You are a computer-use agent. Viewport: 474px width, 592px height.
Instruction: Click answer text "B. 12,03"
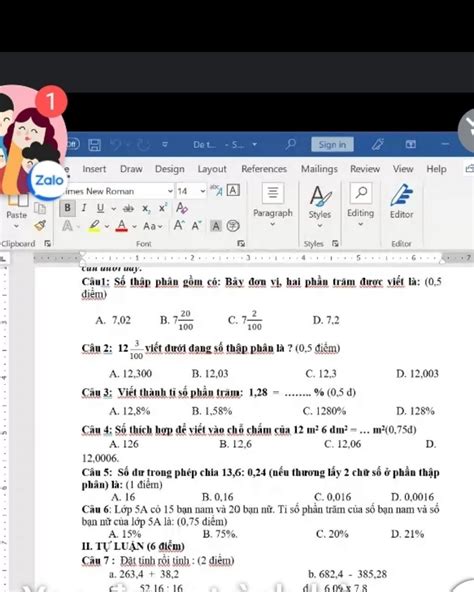click(210, 374)
